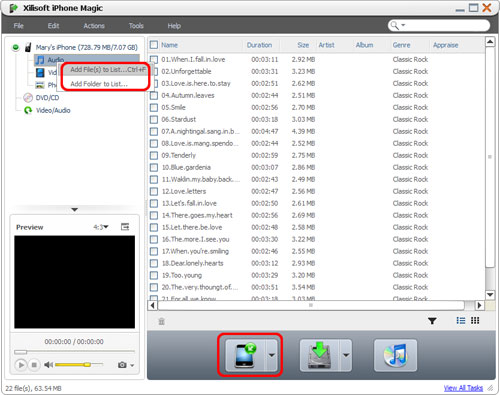Sort by the Genre column header
500x395 pixels.
401,45
